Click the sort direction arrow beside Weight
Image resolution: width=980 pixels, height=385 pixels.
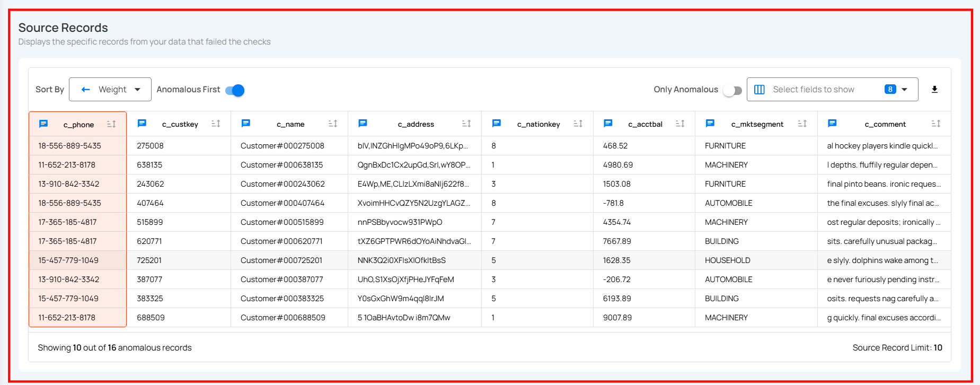pos(85,90)
